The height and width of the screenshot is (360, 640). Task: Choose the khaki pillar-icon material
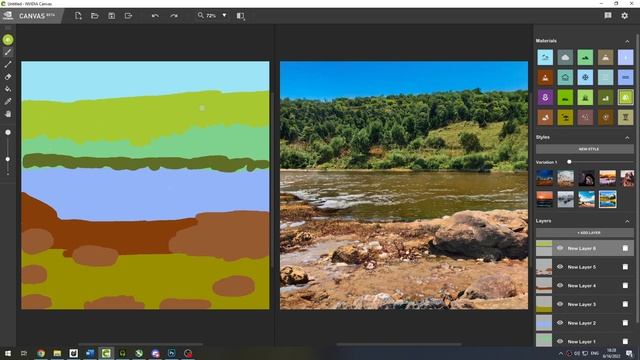click(x=625, y=118)
